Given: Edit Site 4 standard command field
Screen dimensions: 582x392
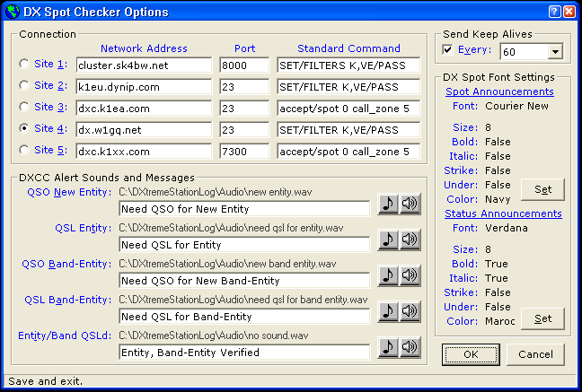Looking at the screenshot, I should tap(348, 130).
